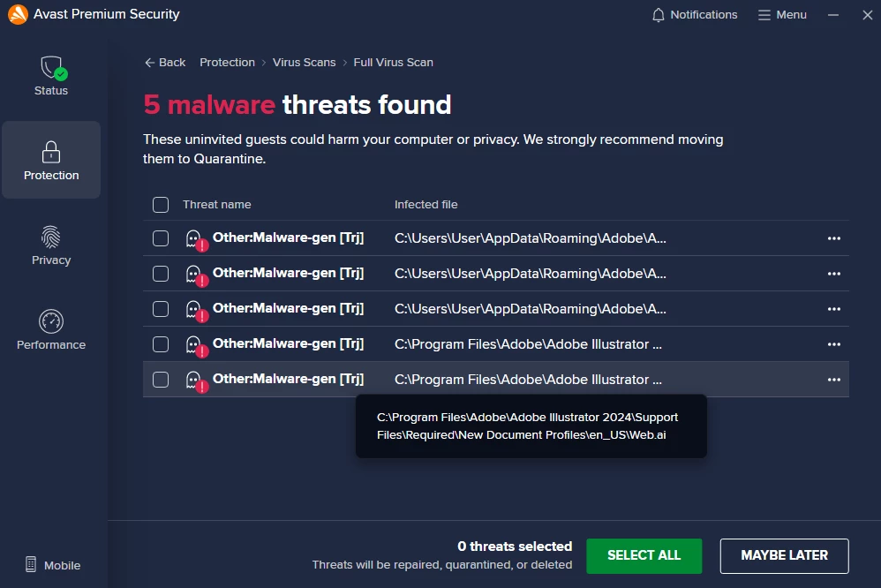Click the Threat name column header
The height and width of the screenshot is (588, 881).
(x=217, y=205)
